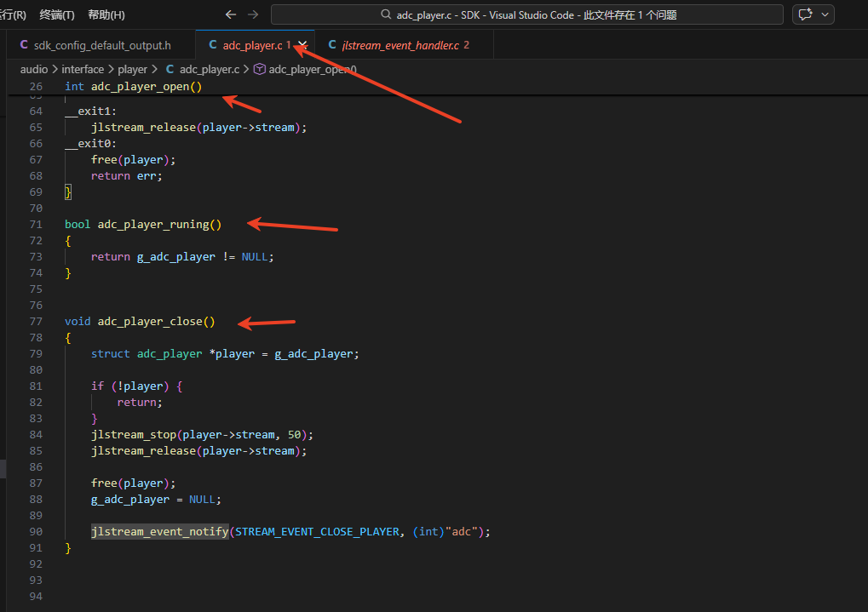Click line number 71 in the gutter
The image size is (868, 612).
click(x=36, y=224)
